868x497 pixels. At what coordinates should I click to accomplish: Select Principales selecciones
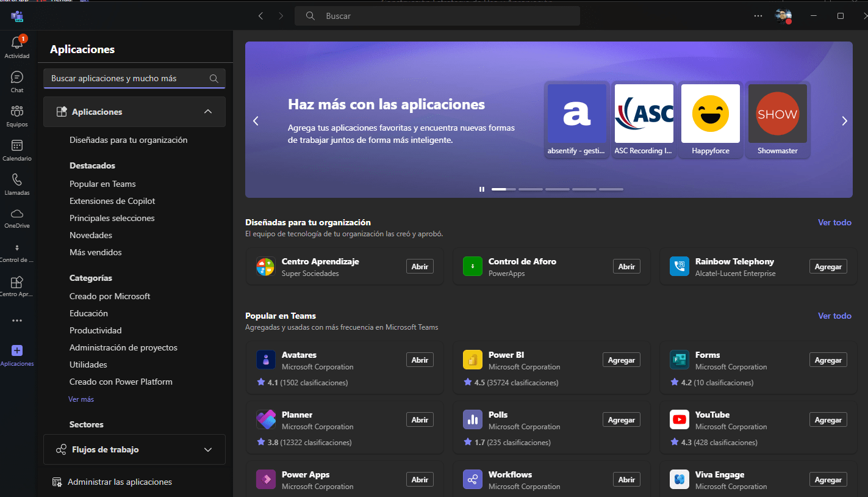[x=112, y=218]
